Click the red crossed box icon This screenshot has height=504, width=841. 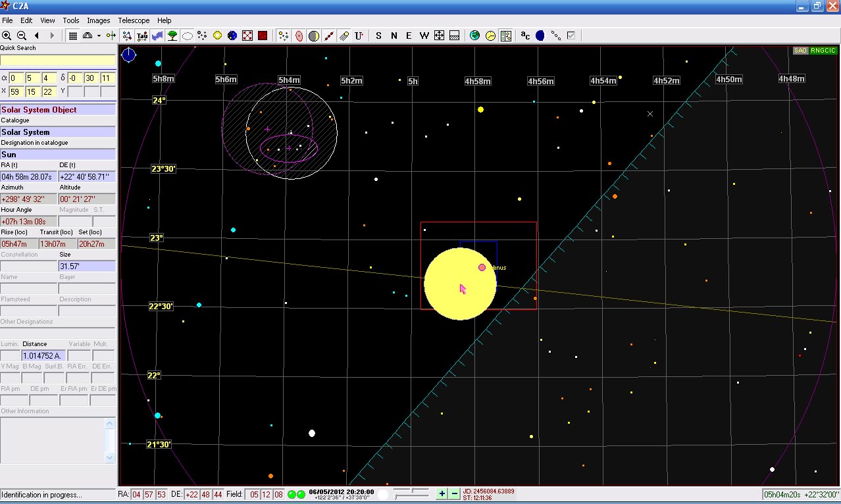point(247,36)
